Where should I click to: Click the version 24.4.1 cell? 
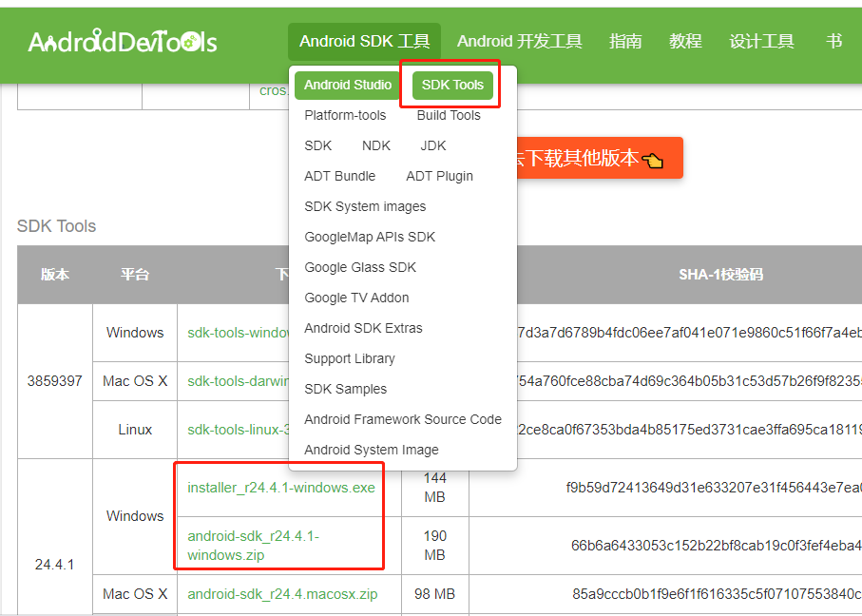pos(54,565)
